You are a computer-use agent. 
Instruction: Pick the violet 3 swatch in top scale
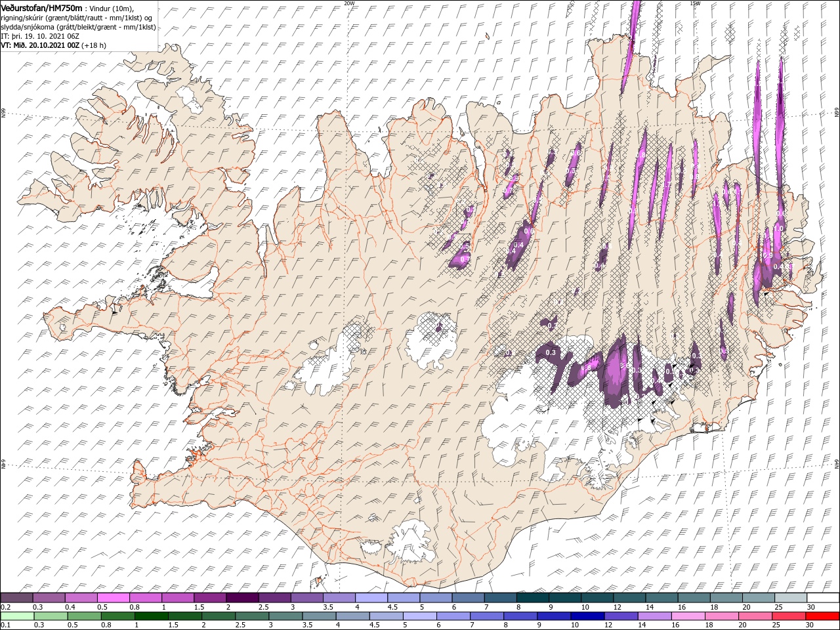coord(307,598)
